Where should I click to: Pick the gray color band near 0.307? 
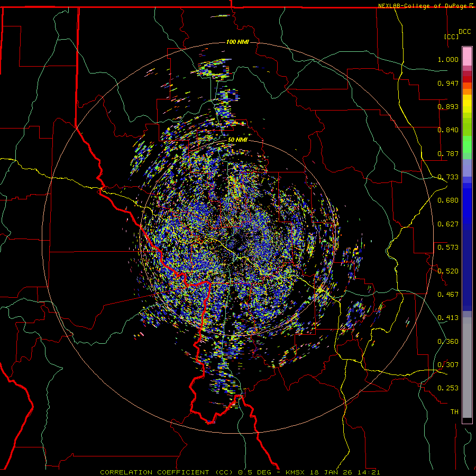coord(467,368)
